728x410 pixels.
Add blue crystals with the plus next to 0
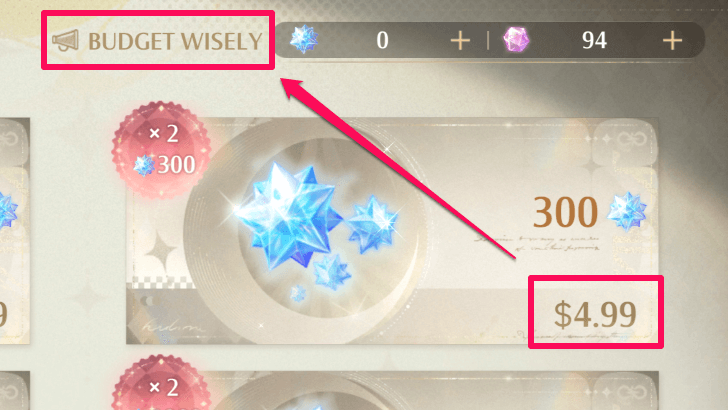point(460,41)
